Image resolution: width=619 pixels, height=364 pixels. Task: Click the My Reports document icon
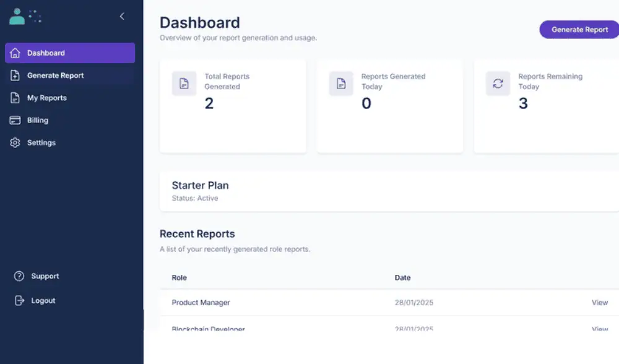pyautogui.click(x=15, y=98)
